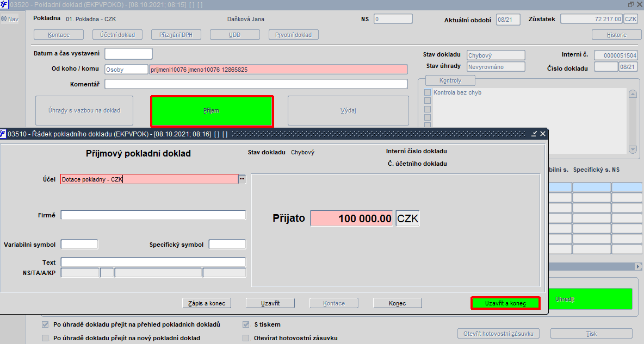Toggle 'Po úhradě dokladu přejít na přehled pokladních dokladů'

pos(45,324)
